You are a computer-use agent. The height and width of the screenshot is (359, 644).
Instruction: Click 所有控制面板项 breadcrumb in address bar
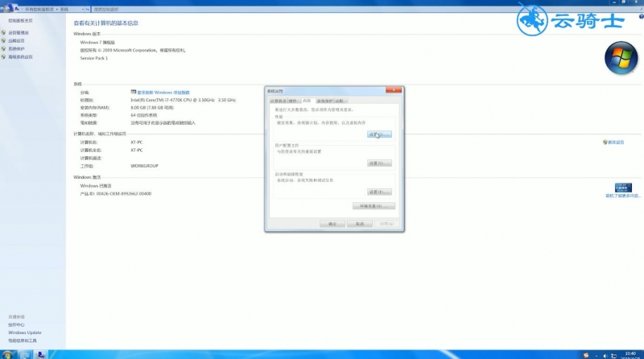[x=39, y=9]
